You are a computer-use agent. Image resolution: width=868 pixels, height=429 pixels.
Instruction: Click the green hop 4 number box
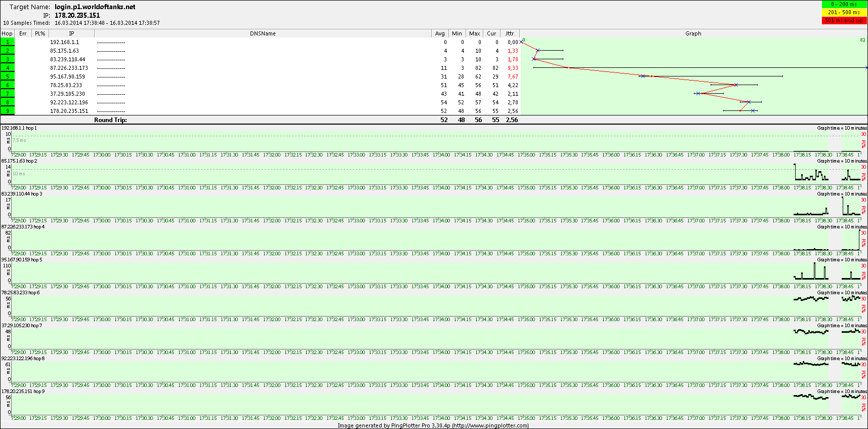[x=8, y=68]
